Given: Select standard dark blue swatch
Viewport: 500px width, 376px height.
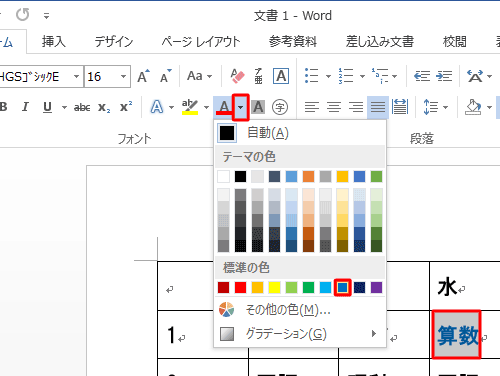Looking at the screenshot, I should [x=359, y=287].
